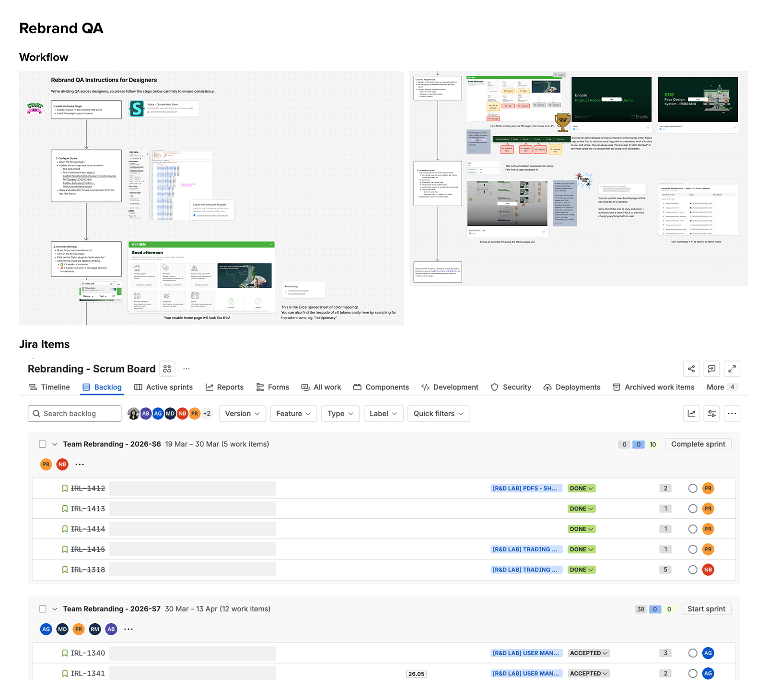The height and width of the screenshot is (700, 767).
Task: Open the Version filter dropdown
Action: click(x=242, y=413)
